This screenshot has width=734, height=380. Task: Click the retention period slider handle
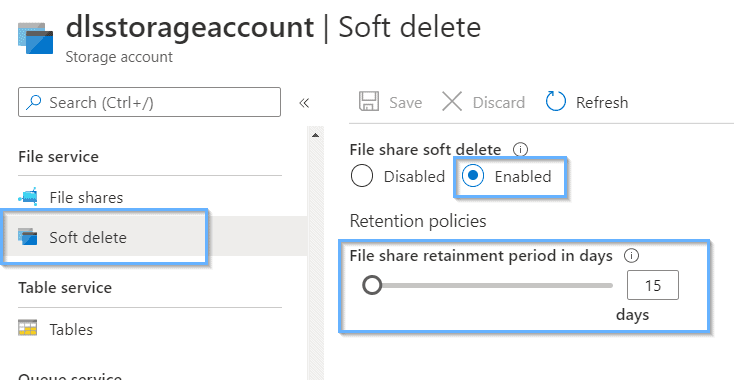[x=372, y=285]
